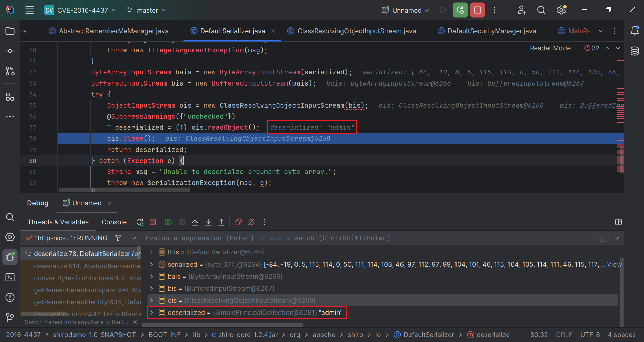
Task: Select the Threads & Variables tab
Action: 58,222
